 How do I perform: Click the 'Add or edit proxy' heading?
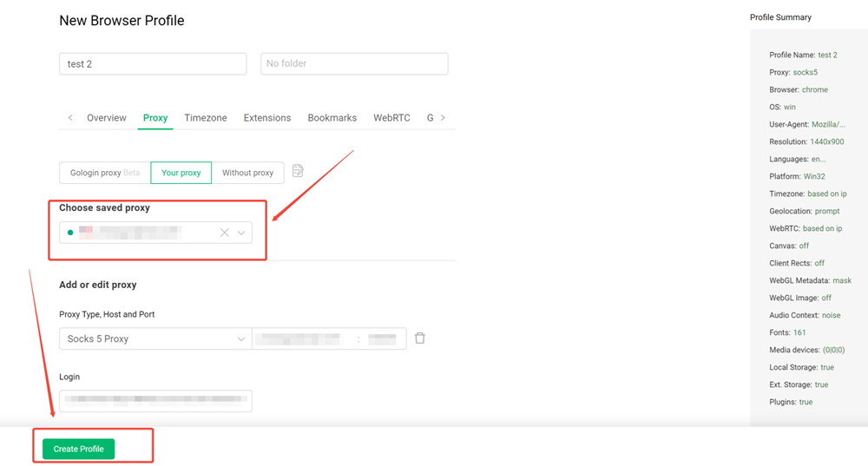coord(98,285)
